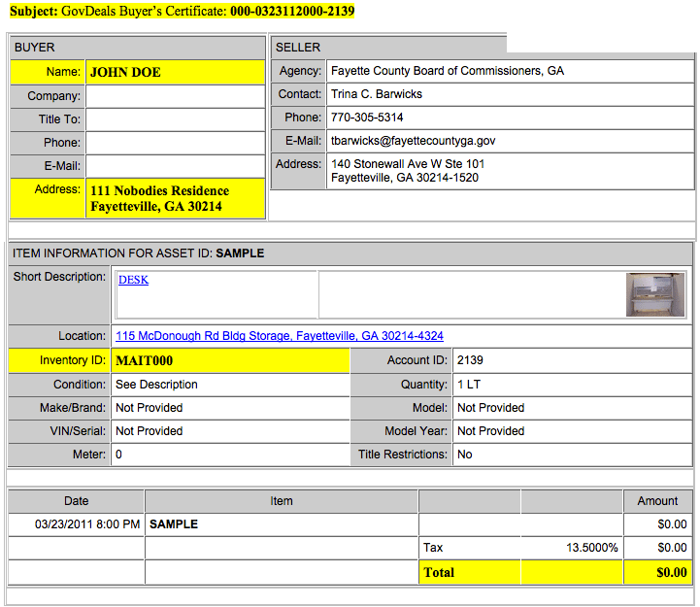Select the Account ID value 2139
700x607 pixels.
470,360
